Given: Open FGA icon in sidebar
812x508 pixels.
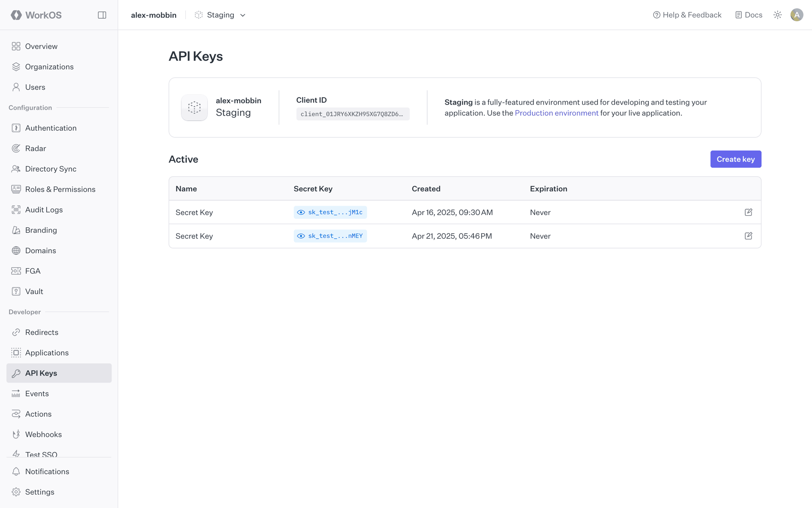Looking at the screenshot, I should coord(16,271).
